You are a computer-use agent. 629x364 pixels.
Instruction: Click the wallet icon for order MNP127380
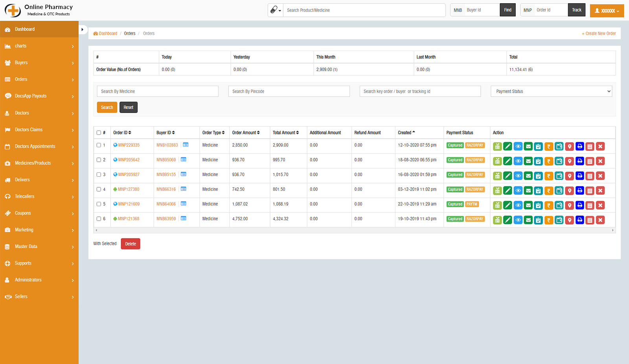[x=559, y=190]
